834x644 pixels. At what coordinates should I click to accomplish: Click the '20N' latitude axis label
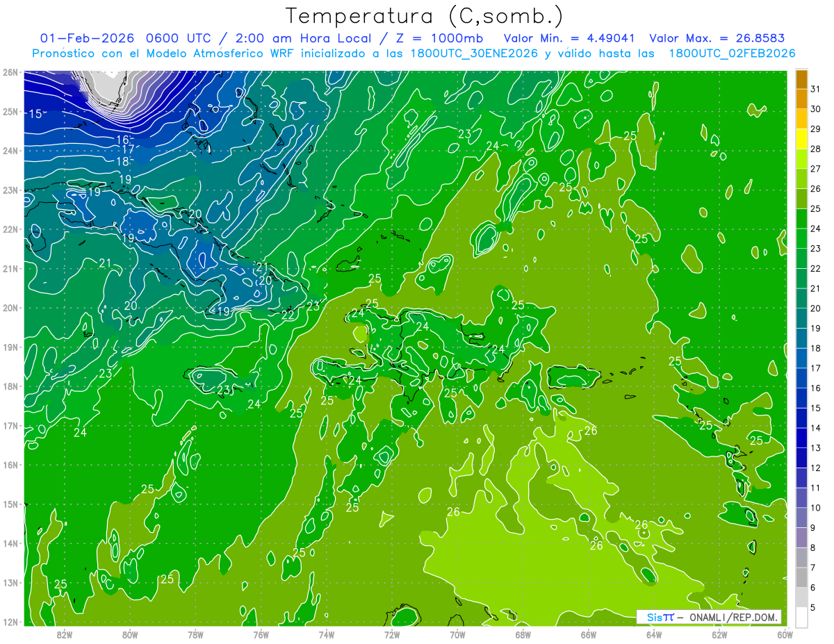[x=10, y=308]
